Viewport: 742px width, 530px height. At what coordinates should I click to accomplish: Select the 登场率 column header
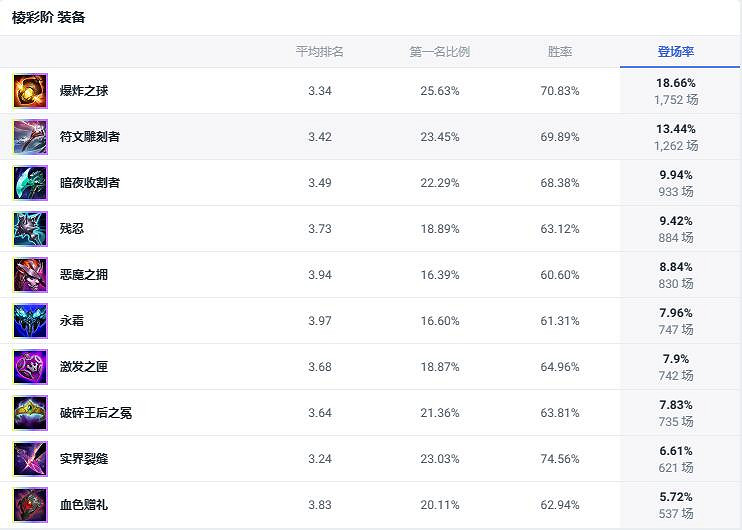coord(676,52)
